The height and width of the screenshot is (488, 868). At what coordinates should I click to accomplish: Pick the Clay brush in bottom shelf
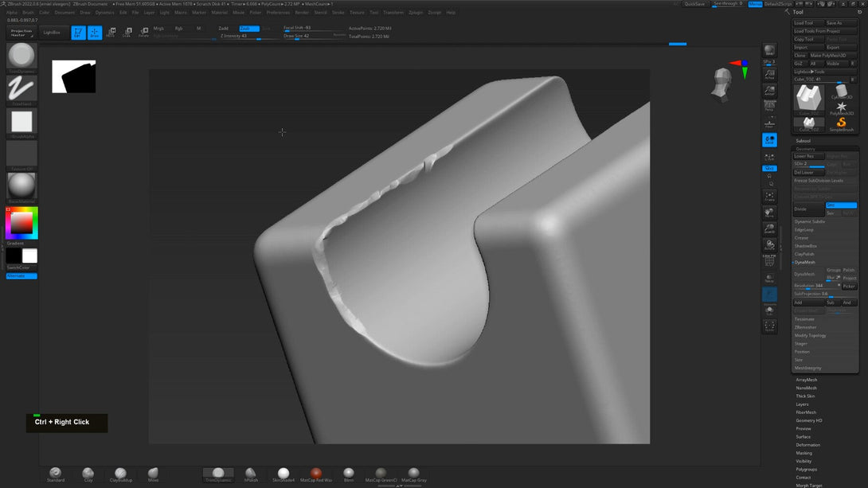point(88,474)
